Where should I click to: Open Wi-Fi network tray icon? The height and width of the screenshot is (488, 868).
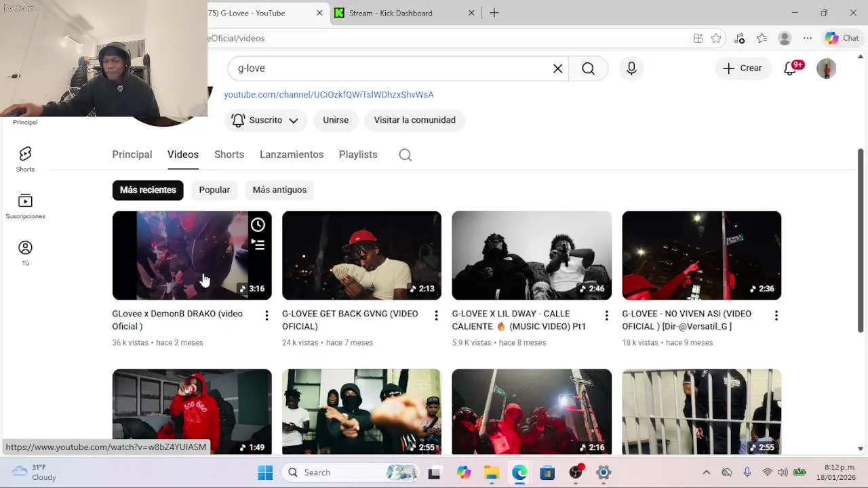pos(767,472)
